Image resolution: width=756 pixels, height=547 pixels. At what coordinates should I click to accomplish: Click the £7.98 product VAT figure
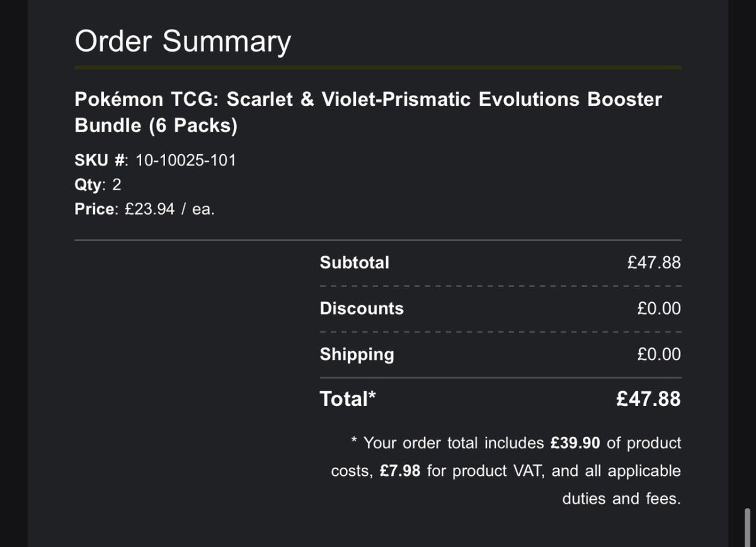pos(400,471)
